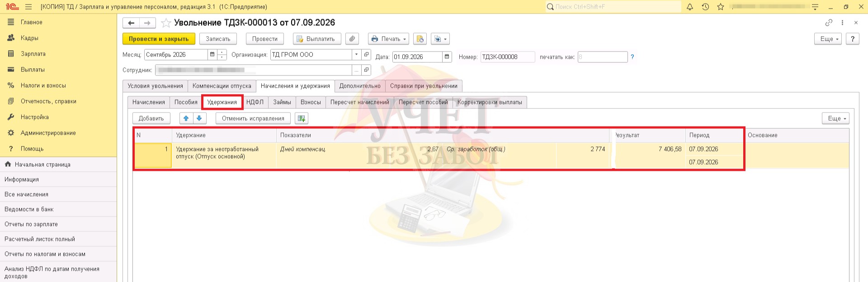Click the Месяц stepper arrows
Screen dimensions: 868x282
[222, 55]
